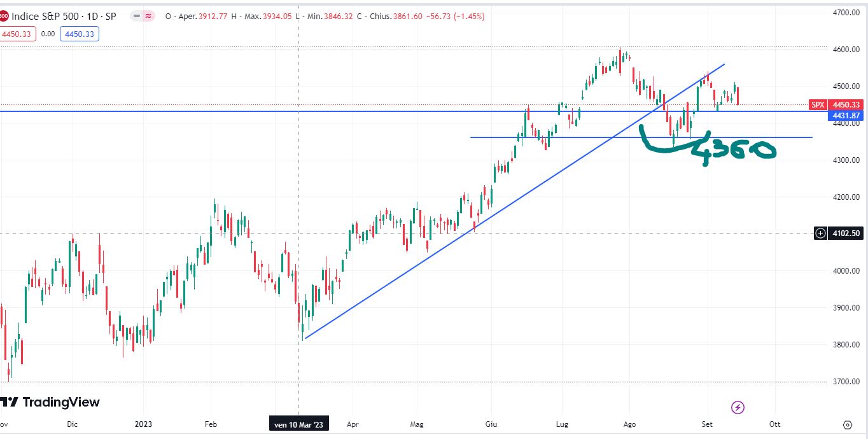
Task: Click the low value 3846.32
Action: pyautogui.click(x=337, y=17)
